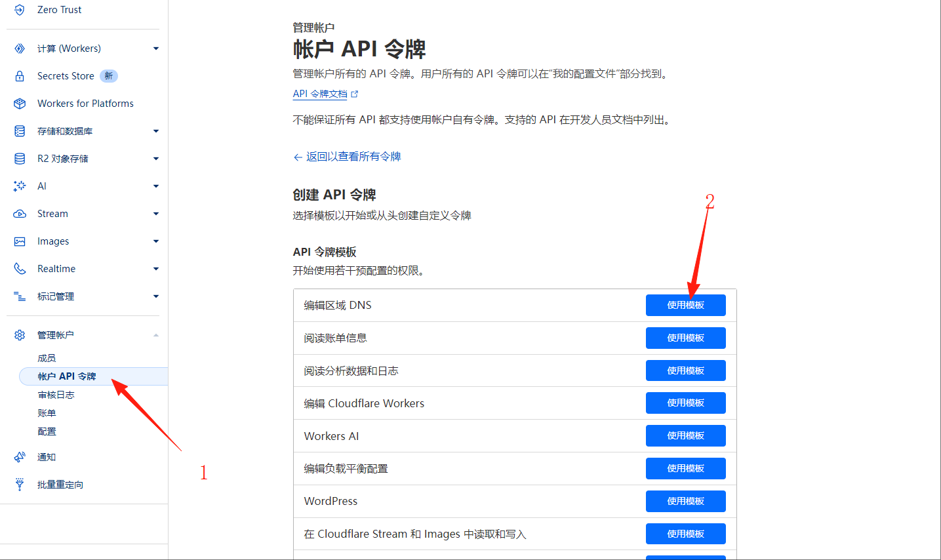Open the 配置 submenu item

[x=47, y=431]
